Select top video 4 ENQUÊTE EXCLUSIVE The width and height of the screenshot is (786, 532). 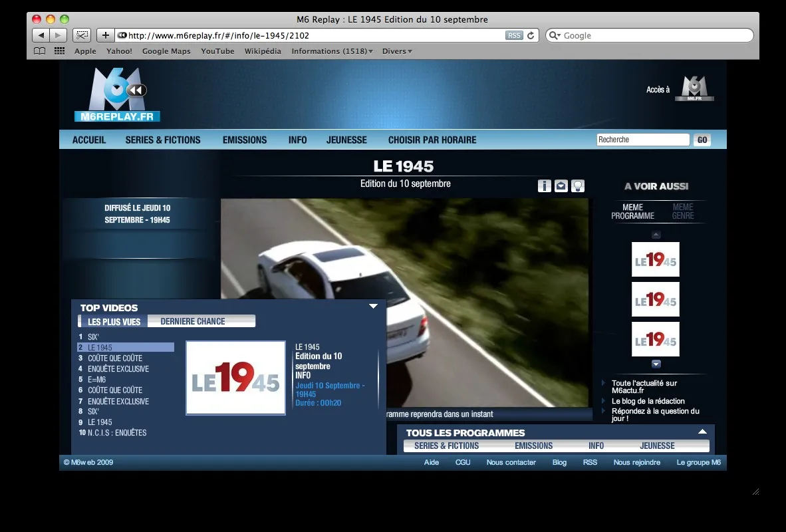coord(126,368)
